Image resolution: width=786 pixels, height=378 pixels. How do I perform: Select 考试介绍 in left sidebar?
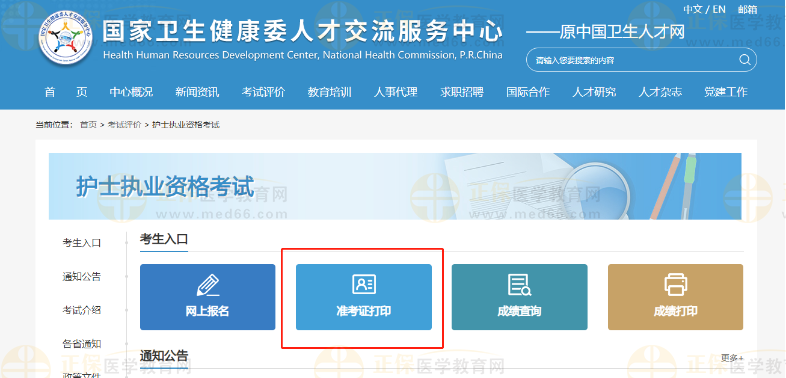[82, 310]
